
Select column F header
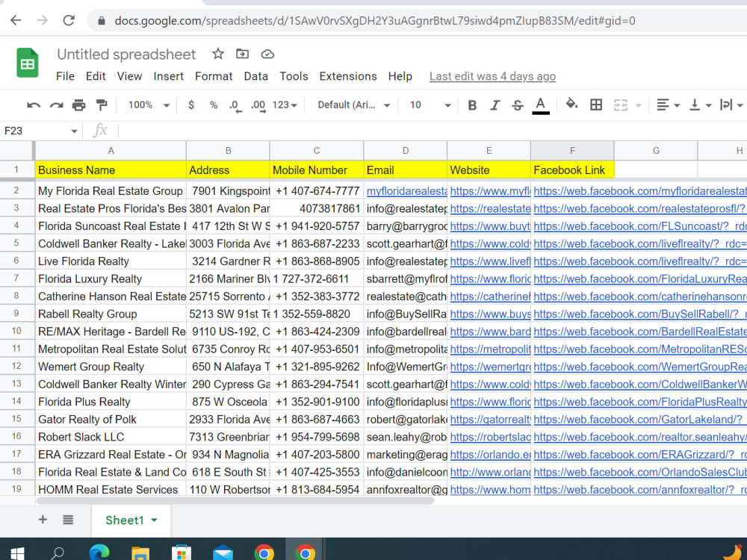pos(572,151)
